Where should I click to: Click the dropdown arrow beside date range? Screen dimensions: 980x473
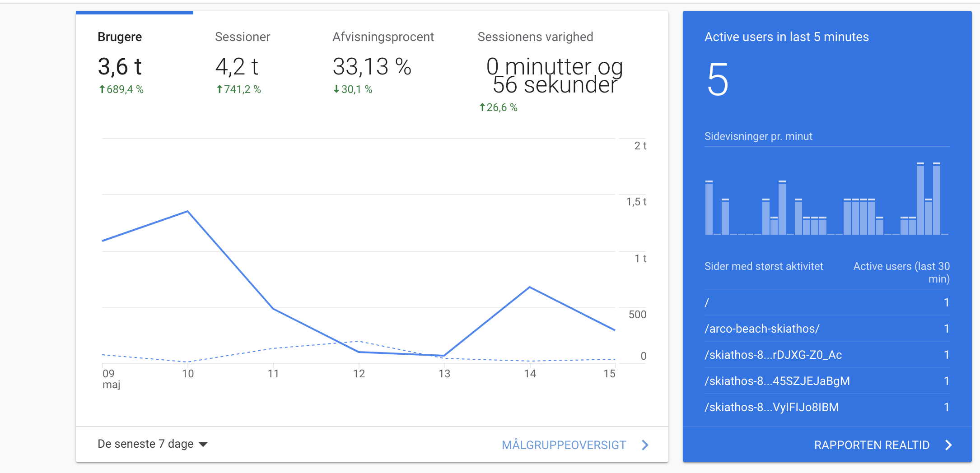[204, 445]
